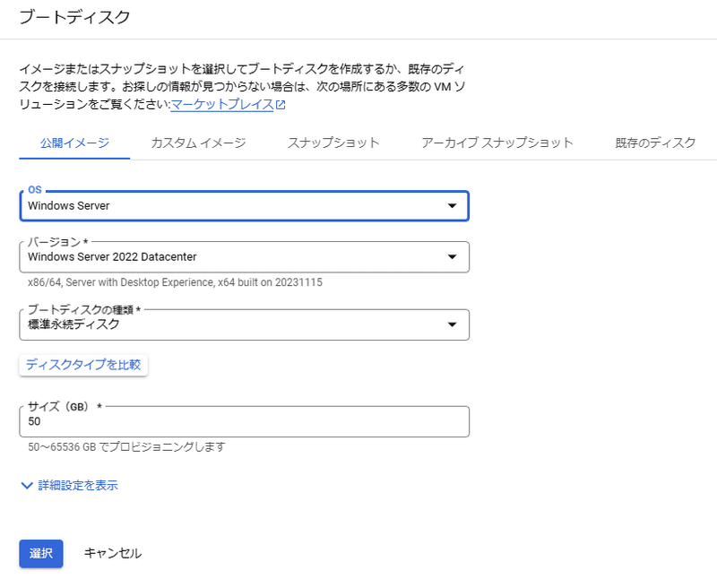Expand 詳細設定を表示 section
The image size is (717, 588).
coord(70,486)
